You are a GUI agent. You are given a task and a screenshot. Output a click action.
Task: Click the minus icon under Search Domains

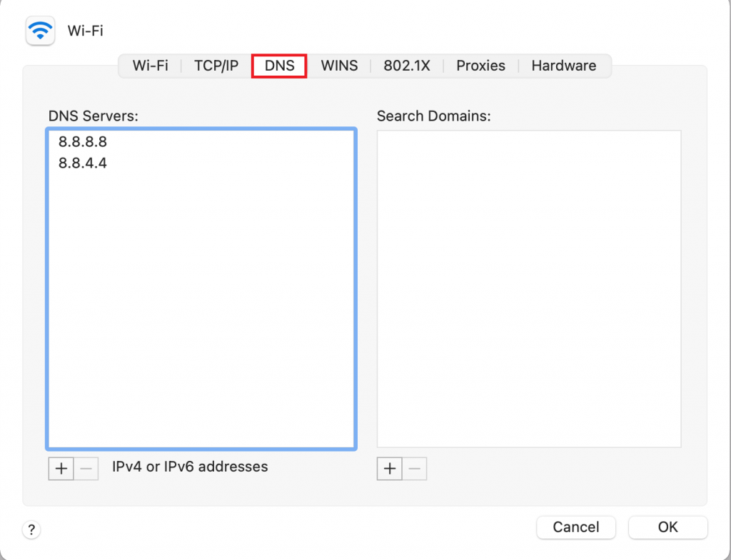414,469
